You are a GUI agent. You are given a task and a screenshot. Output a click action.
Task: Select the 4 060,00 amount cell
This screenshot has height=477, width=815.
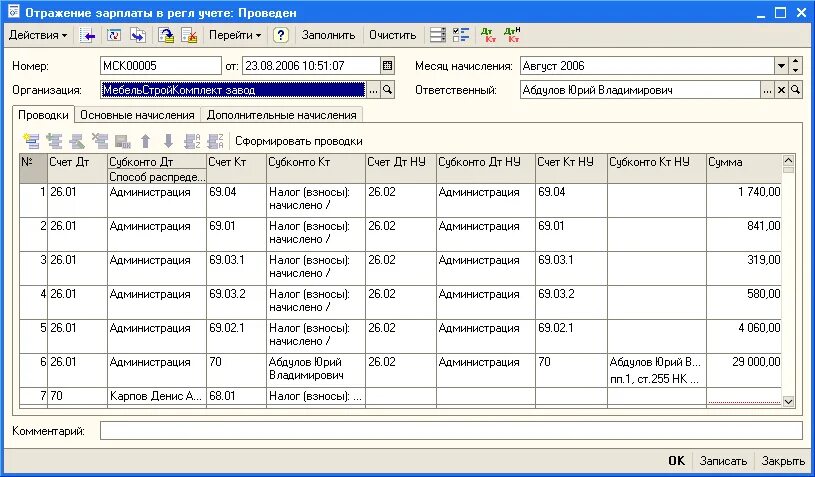click(744, 336)
